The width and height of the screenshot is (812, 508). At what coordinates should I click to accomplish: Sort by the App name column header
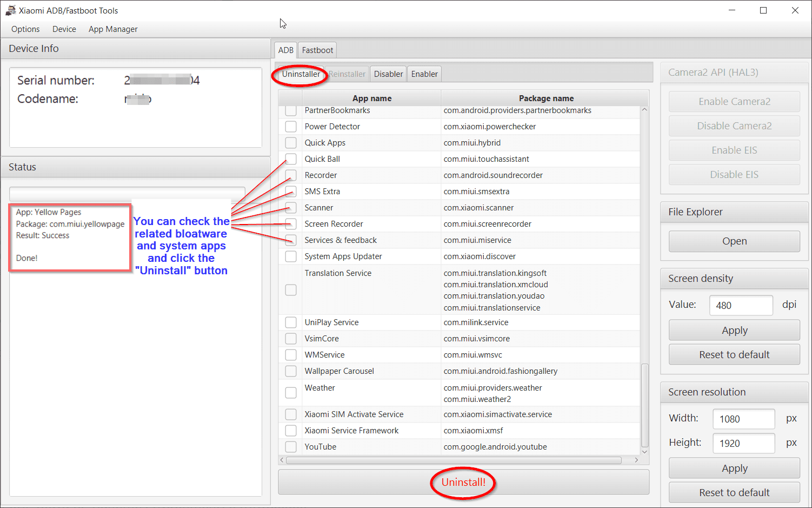(371, 98)
